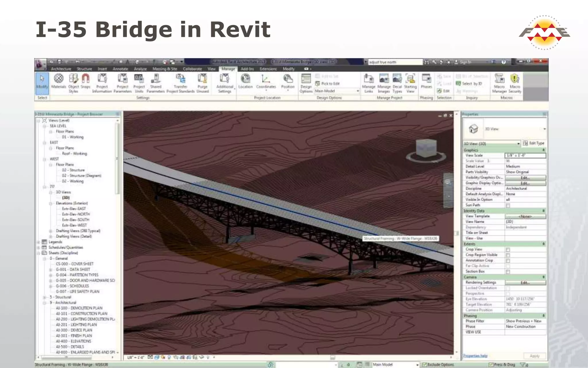Click the Apply button in Properties
The width and height of the screenshot is (588, 368).
coord(535,356)
